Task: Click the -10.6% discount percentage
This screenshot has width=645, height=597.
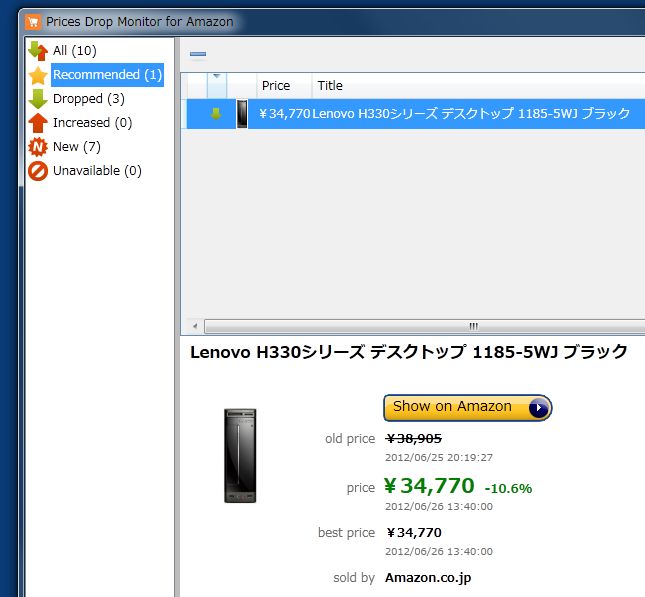Action: click(508, 488)
